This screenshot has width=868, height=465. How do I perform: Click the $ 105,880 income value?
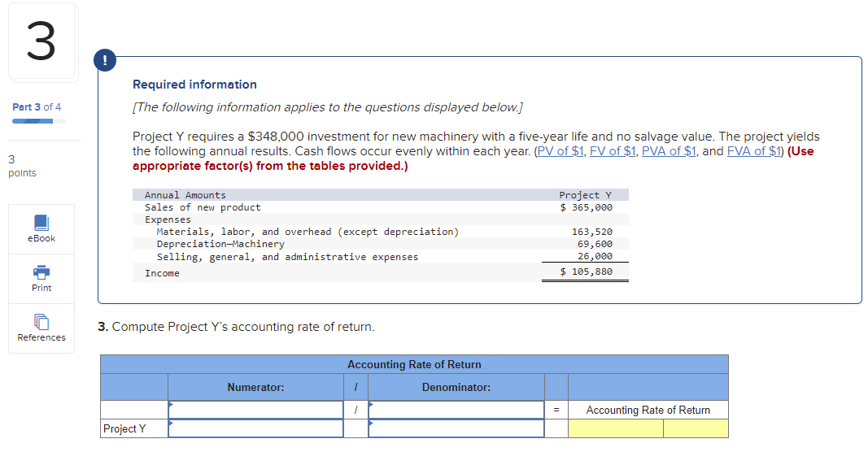point(586,272)
